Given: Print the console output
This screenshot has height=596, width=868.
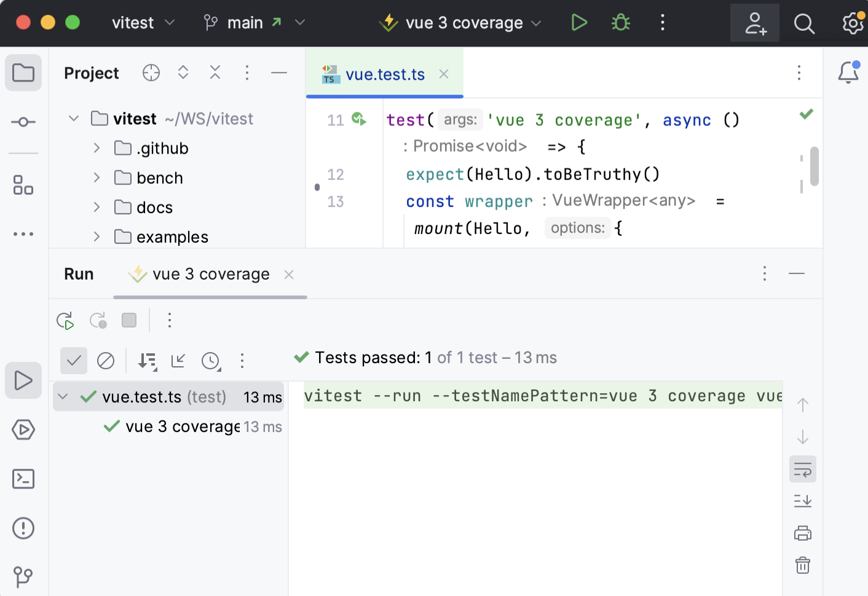Looking at the screenshot, I should click(x=803, y=533).
